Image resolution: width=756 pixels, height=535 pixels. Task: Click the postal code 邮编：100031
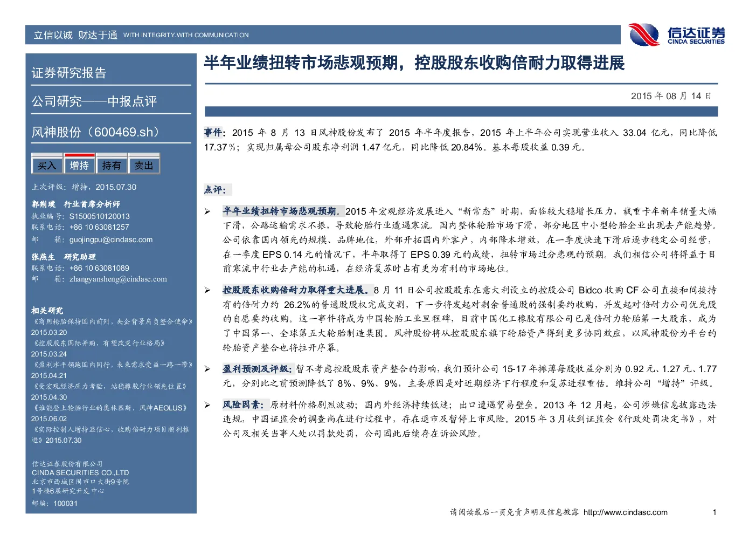(54, 503)
